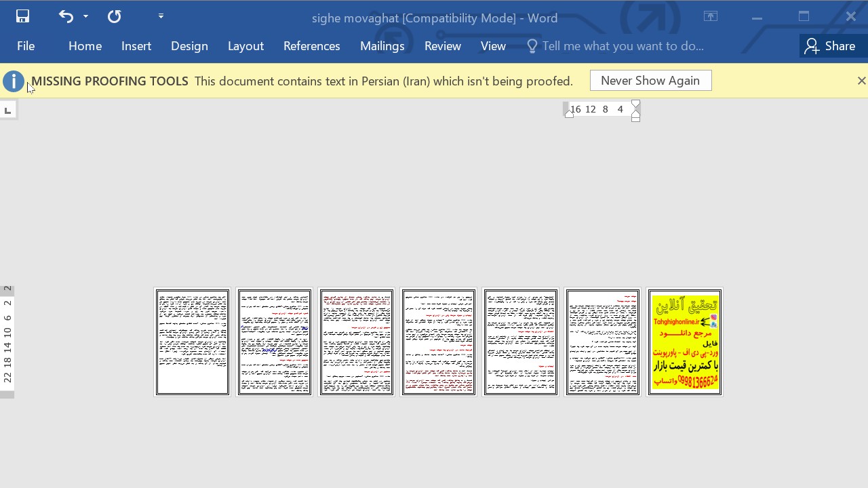The width and height of the screenshot is (868, 488).
Task: Select the first page thumbnail
Action: (x=193, y=342)
